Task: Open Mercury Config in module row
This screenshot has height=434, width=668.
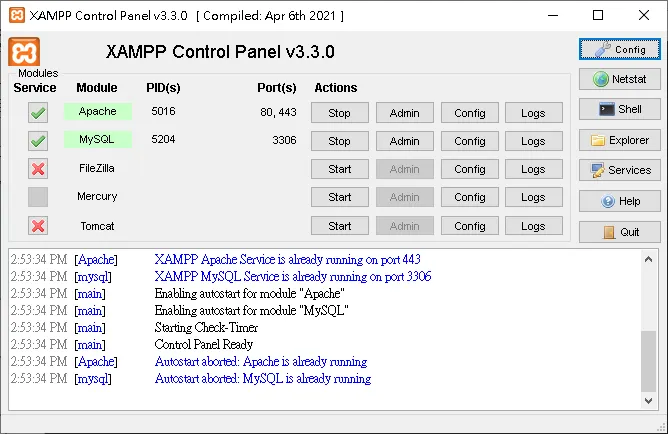Action: [470, 197]
